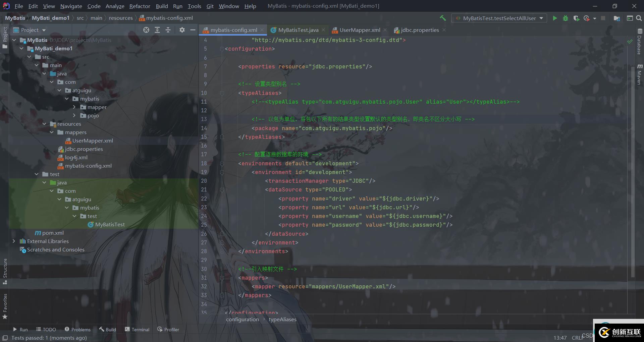Open the Run tool window button
Screen dimensions: 644x342
(x=20, y=330)
